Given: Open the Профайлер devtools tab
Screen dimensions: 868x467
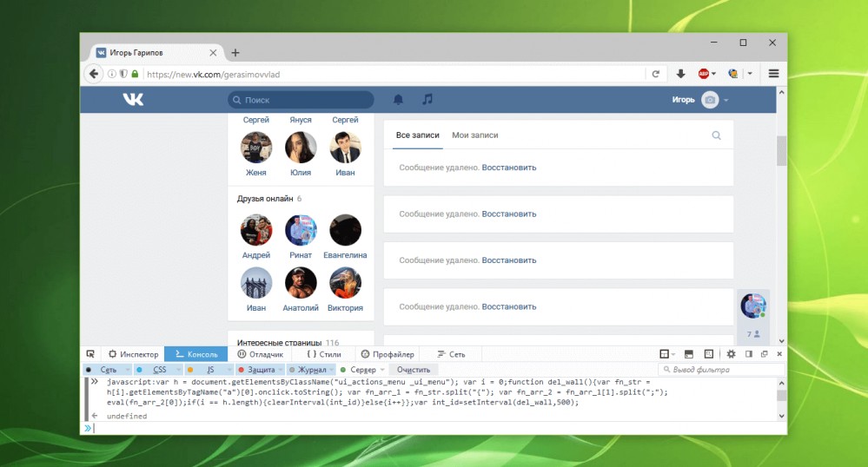Looking at the screenshot, I should [388, 354].
